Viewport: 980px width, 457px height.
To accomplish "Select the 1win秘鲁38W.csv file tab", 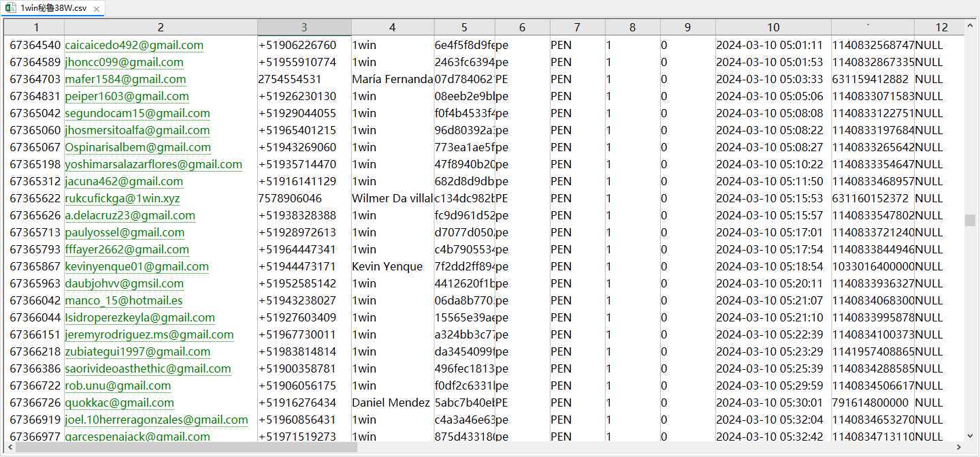I will [x=52, y=9].
